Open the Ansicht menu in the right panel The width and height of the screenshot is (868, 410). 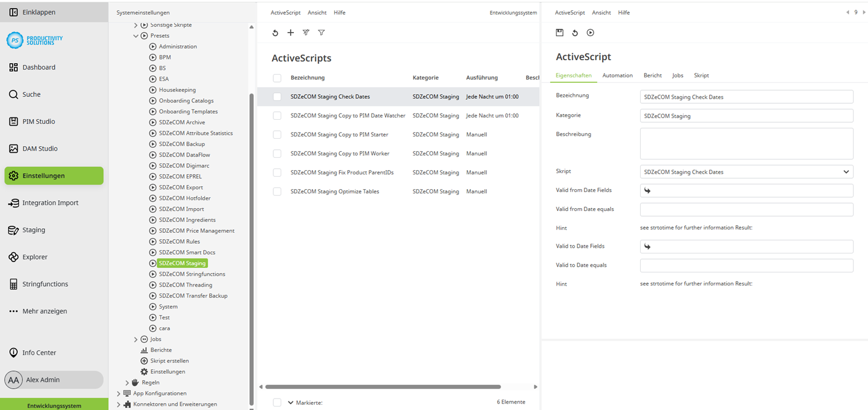click(601, 12)
